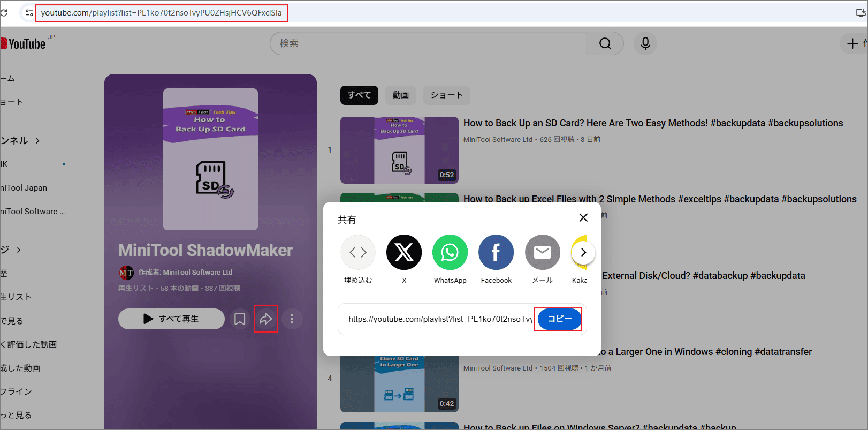
Task: Open video title ending External Disk/Cloud
Action: pyautogui.click(x=704, y=276)
